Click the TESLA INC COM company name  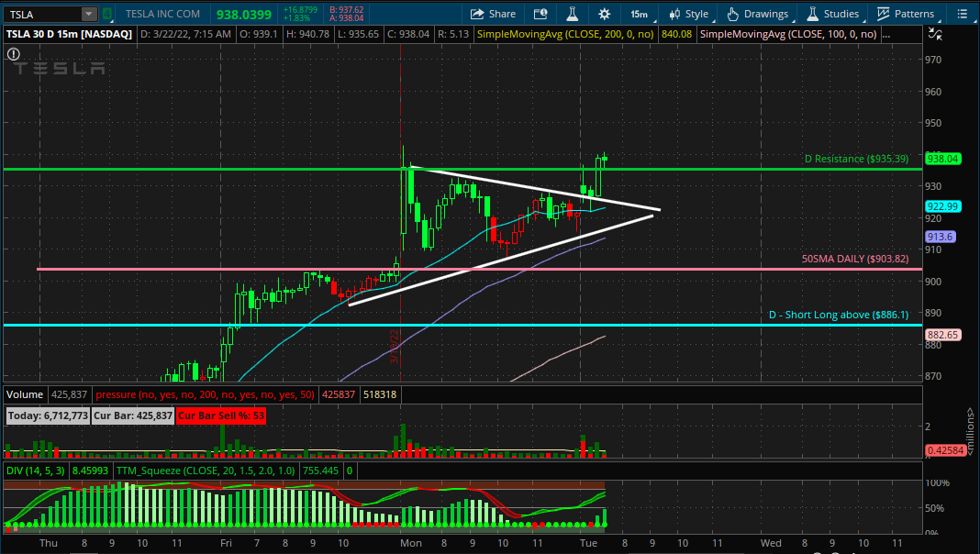click(162, 14)
